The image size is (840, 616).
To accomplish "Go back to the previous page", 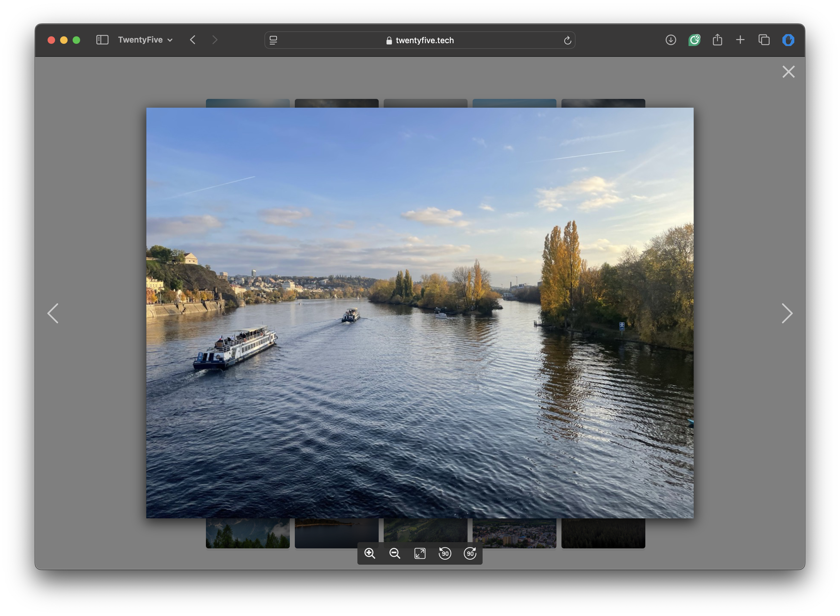I will point(193,40).
